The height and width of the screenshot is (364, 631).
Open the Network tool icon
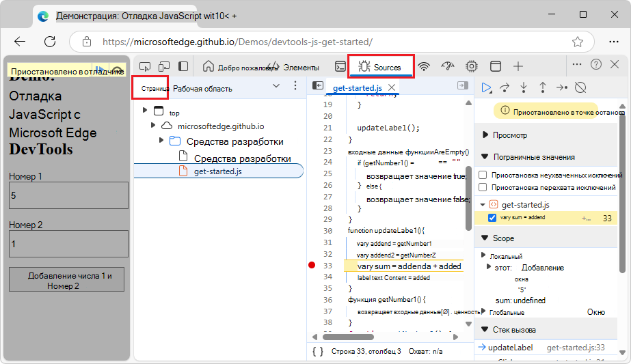(424, 66)
